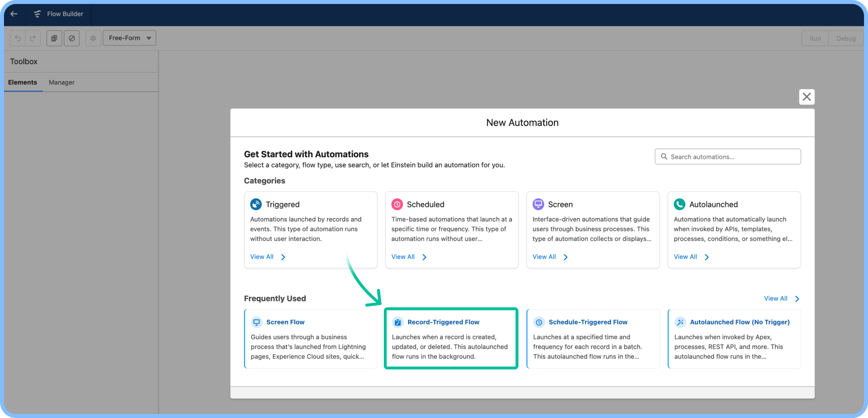The image size is (868, 418).
Task: Click the Scheduled category icon
Action: (x=397, y=204)
